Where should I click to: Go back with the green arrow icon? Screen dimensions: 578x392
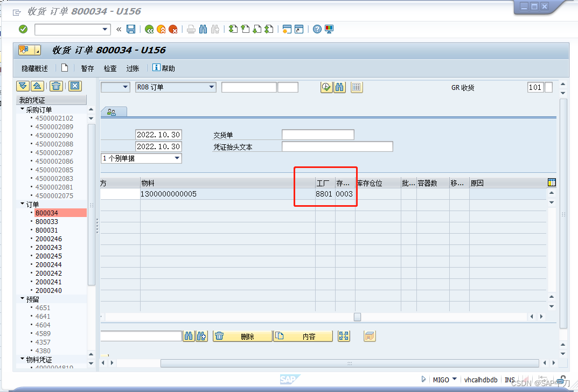[x=149, y=29]
